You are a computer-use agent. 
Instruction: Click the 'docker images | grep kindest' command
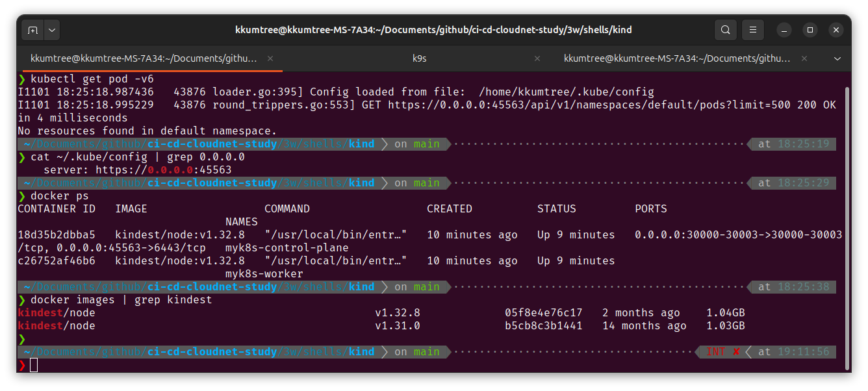pos(121,300)
